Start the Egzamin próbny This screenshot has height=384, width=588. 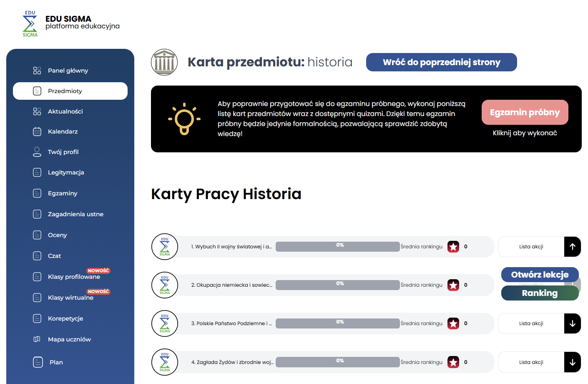click(525, 112)
